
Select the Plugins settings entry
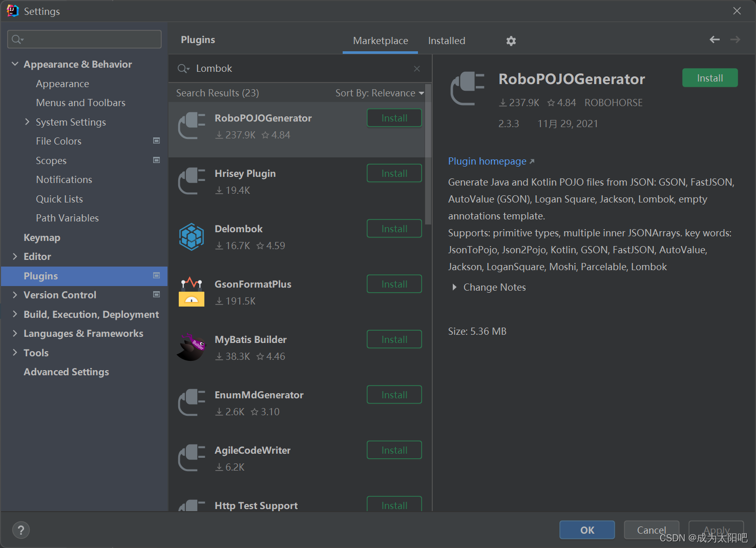(x=85, y=276)
